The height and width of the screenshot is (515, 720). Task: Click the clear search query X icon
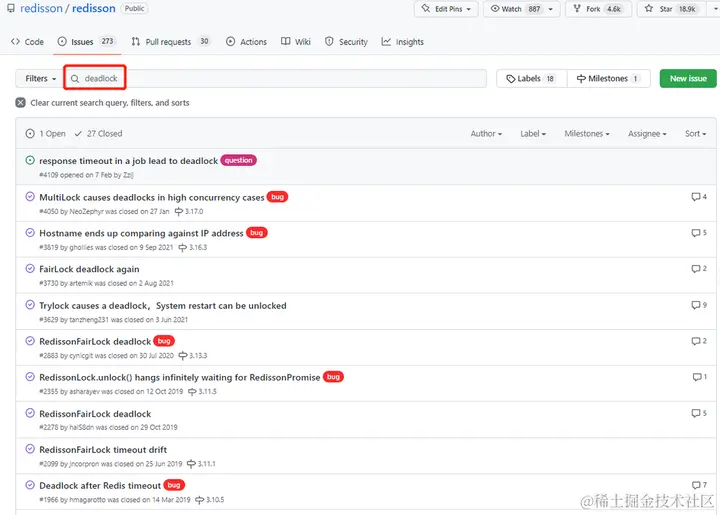(x=21, y=102)
